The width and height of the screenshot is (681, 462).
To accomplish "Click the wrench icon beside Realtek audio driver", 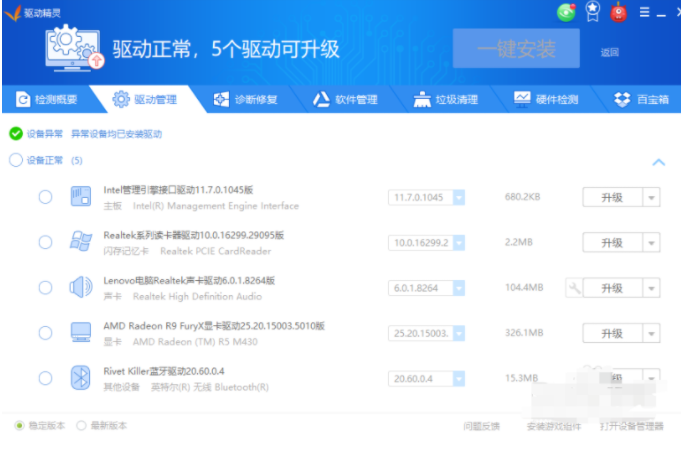I will [573, 288].
